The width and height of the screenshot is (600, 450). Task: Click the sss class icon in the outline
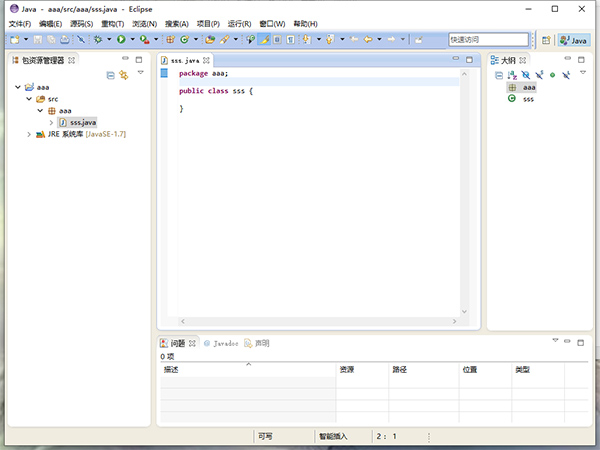tap(512, 99)
